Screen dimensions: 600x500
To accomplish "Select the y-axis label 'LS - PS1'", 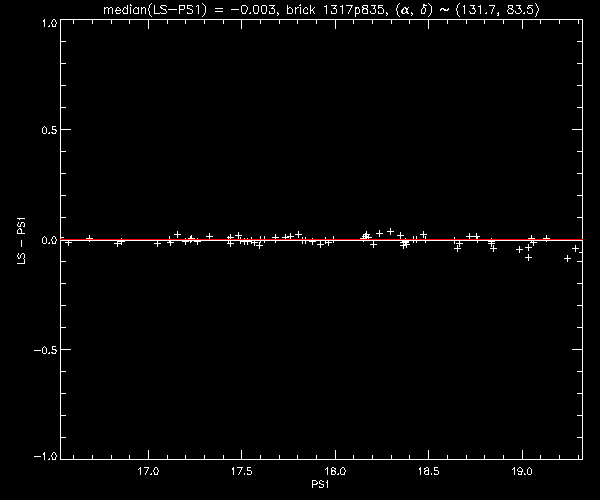I will coord(21,240).
